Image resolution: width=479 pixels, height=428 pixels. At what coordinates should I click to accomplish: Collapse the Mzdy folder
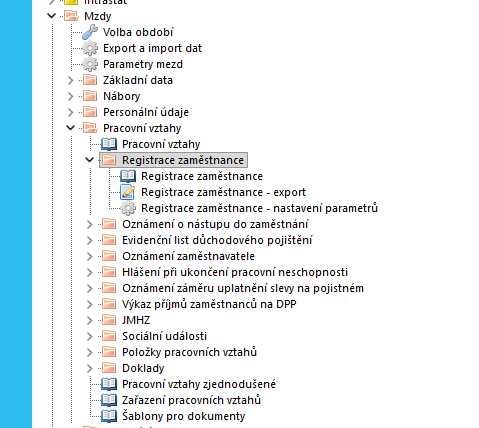point(52,16)
